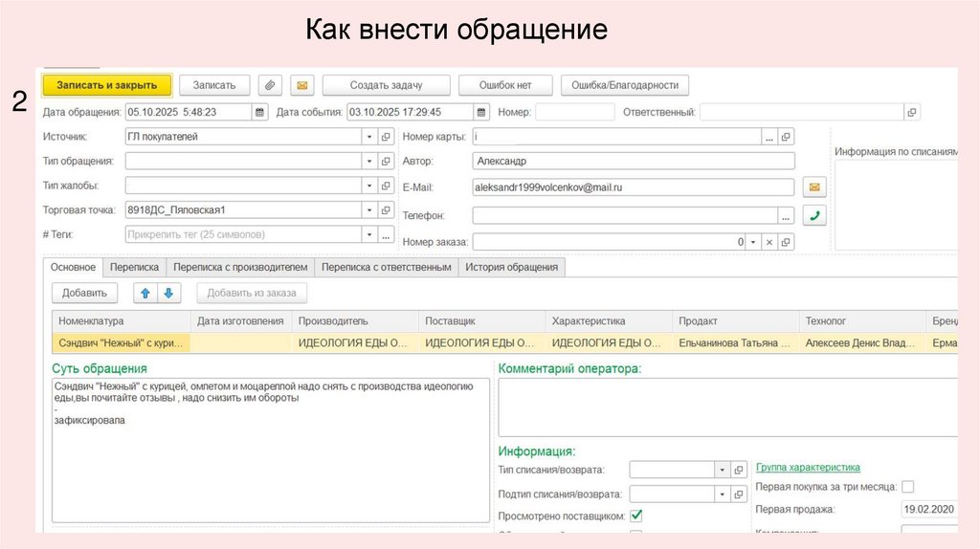Expand the Тип обращения dropdown
The height and width of the screenshot is (549, 980).
(369, 161)
